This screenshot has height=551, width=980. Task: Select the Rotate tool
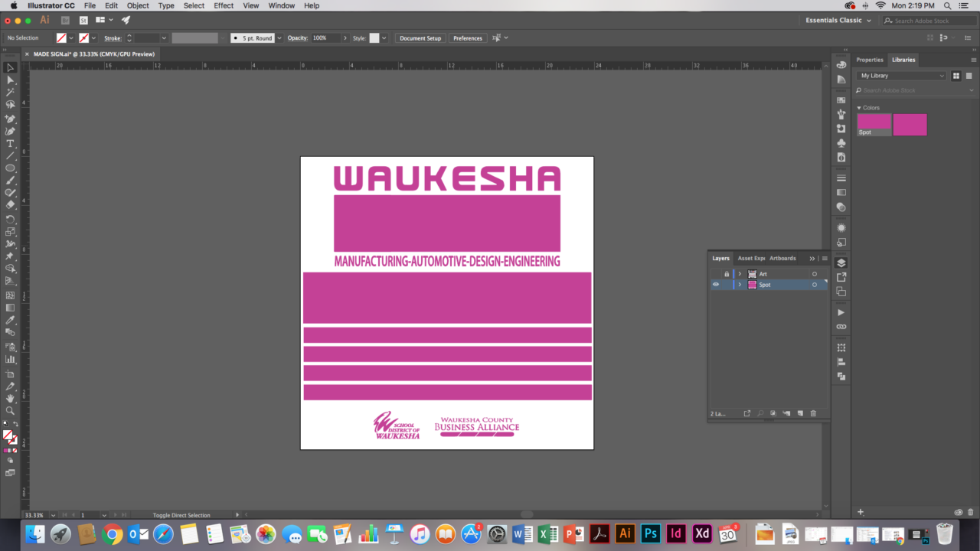(10, 219)
